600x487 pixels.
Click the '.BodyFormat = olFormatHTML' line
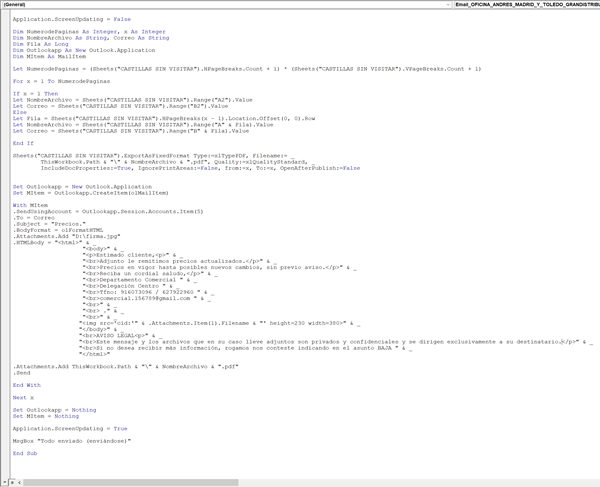58,230
